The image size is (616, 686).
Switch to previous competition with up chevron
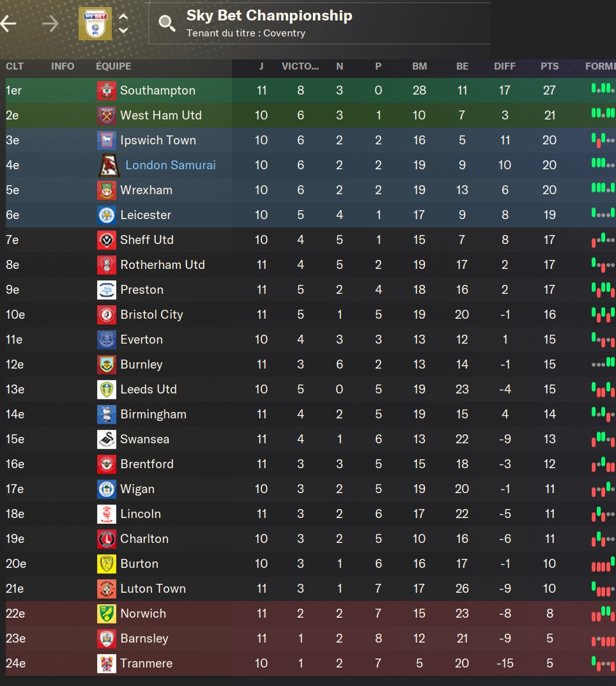tap(124, 18)
